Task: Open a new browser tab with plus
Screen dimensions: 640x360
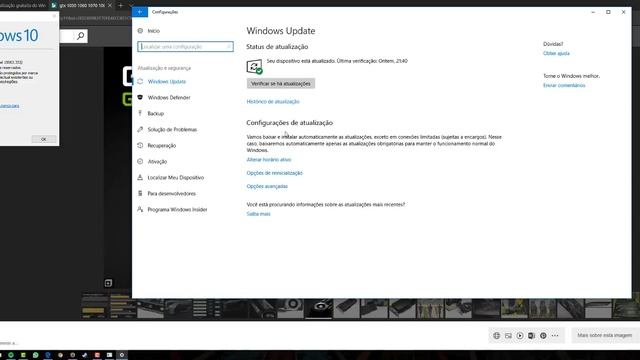Action: pyautogui.click(x=120, y=5)
